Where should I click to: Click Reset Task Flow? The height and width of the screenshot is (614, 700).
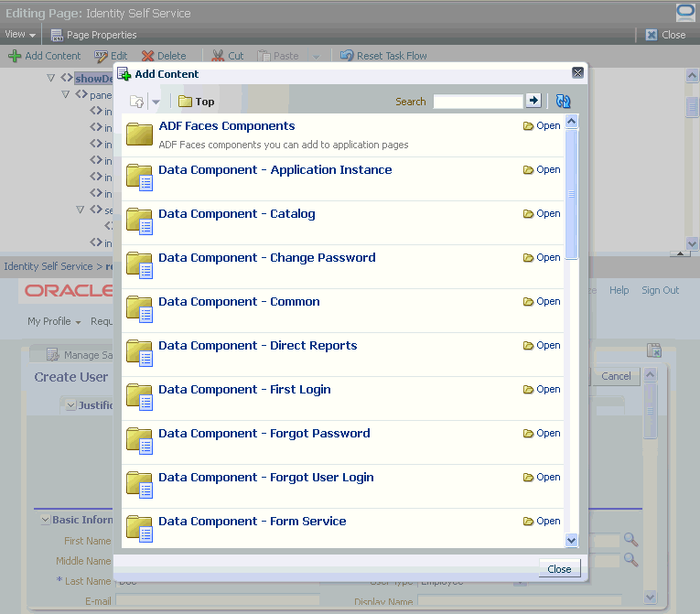click(383, 56)
